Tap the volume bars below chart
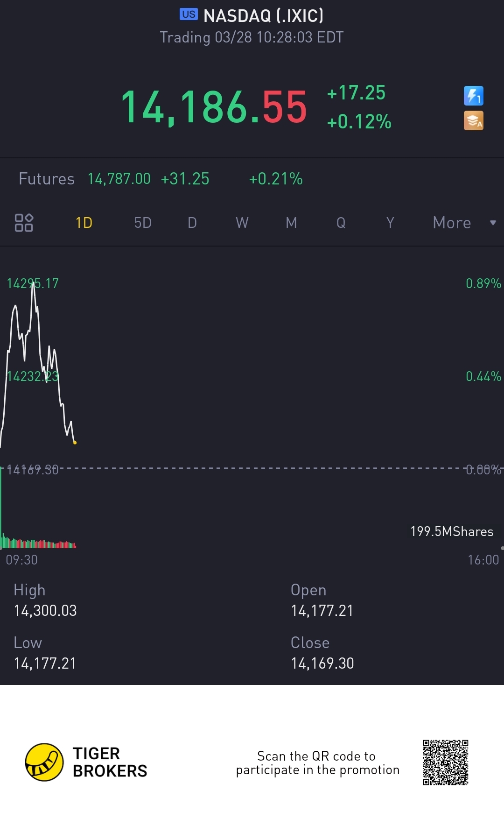The width and height of the screenshot is (504, 840). click(38, 542)
